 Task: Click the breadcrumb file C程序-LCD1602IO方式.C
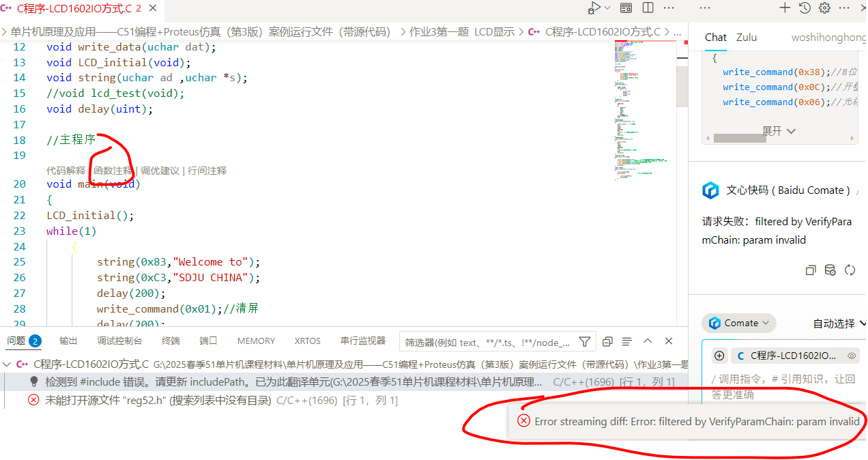point(594,31)
